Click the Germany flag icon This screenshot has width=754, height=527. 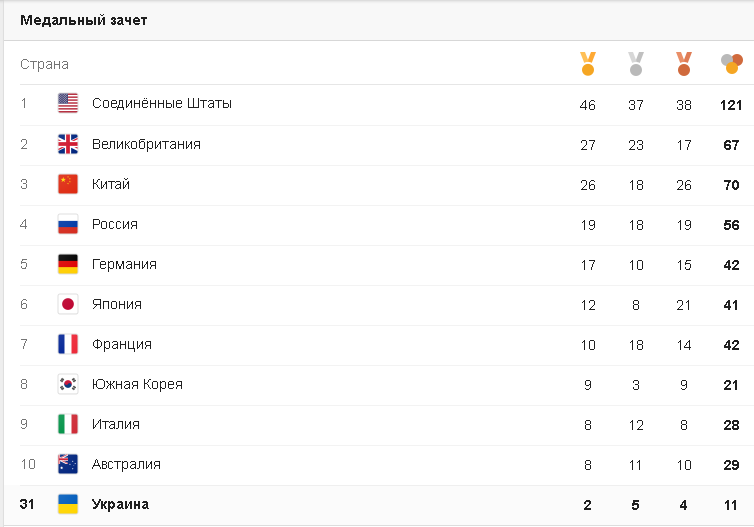pyautogui.click(x=68, y=264)
